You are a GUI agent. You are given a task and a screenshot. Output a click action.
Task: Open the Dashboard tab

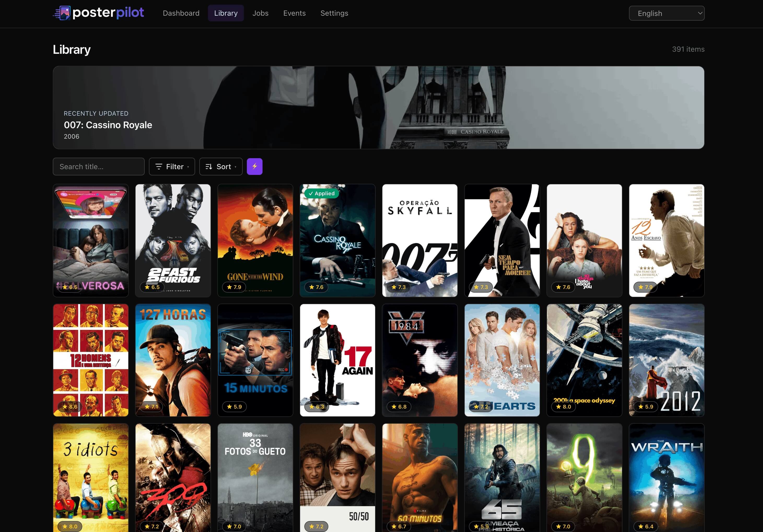tap(181, 13)
